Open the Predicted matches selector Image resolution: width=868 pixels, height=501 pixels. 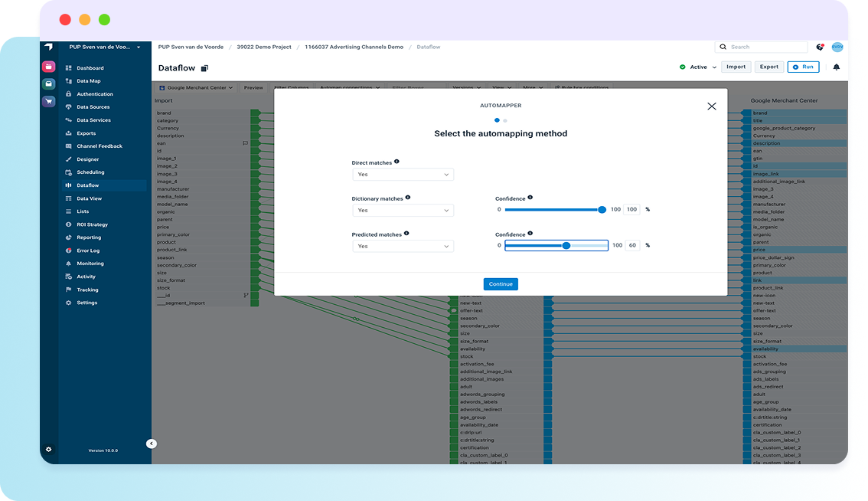click(403, 246)
